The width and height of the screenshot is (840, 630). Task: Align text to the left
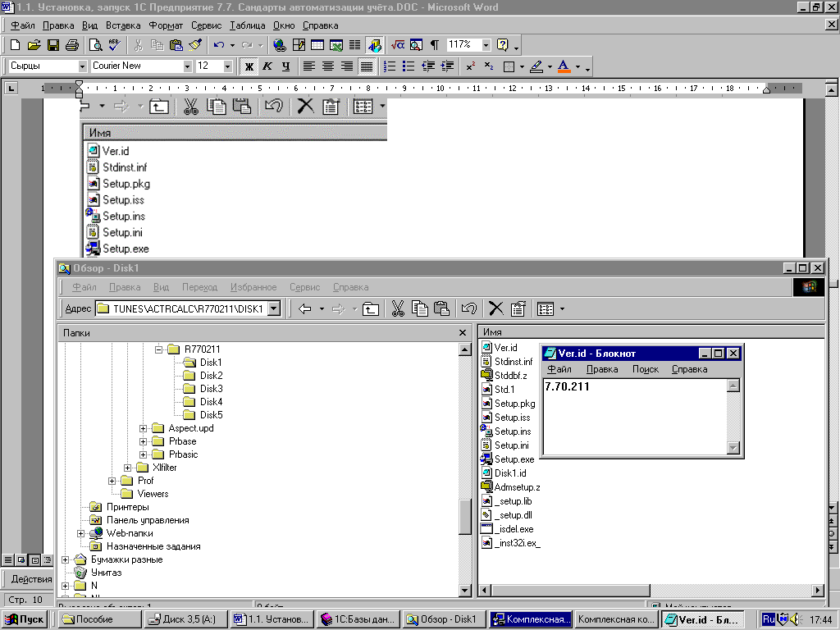[x=309, y=66]
